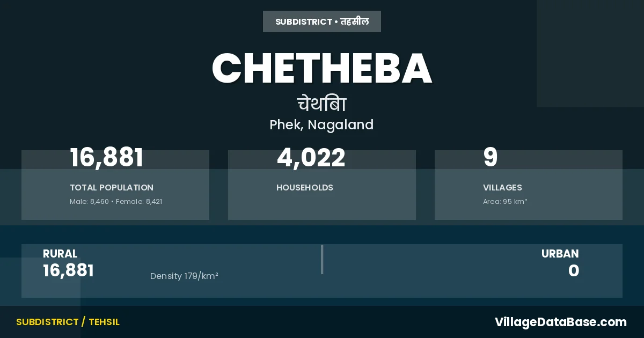Select the TOTAL POPULATION label
This screenshot has width=644, height=338.
coord(112,188)
